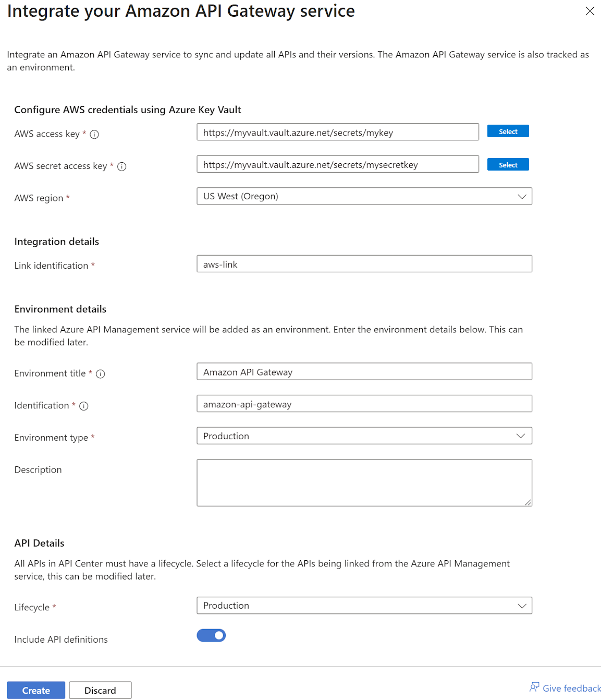601x700 pixels.
Task: Click inside the Description text area
Action: point(364,482)
